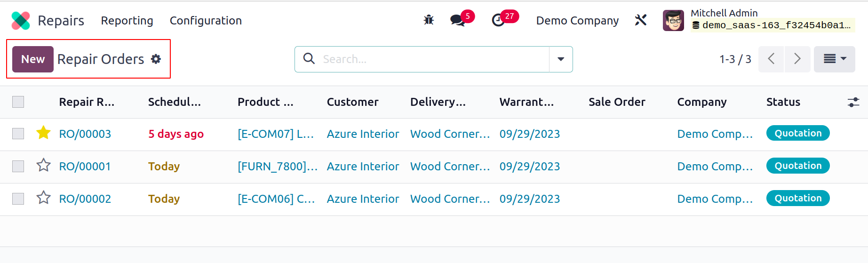Open optional columns adjust icon
Screen dimensions: 868x263
click(853, 102)
